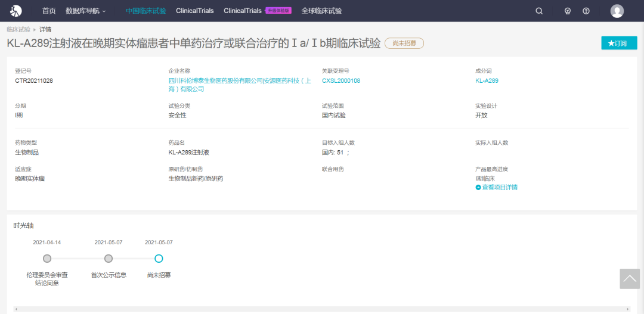Open the search magnifier icon
644x314 pixels.
tap(539, 11)
